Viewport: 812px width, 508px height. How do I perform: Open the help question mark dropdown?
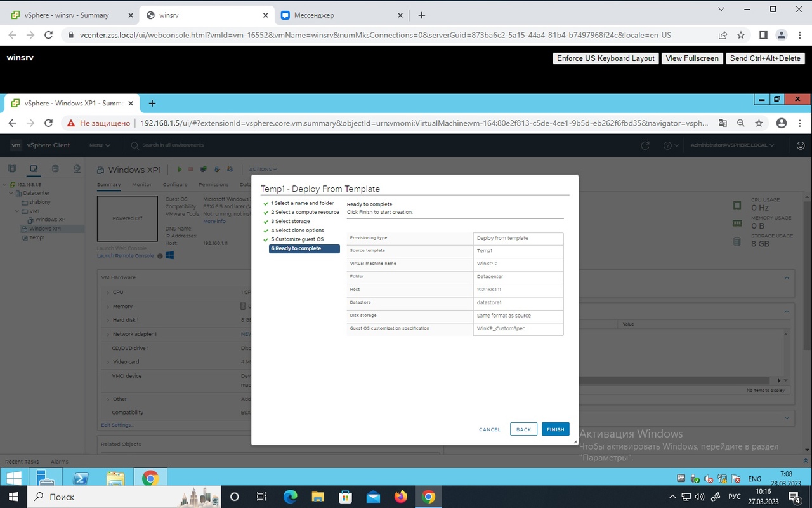click(x=671, y=145)
